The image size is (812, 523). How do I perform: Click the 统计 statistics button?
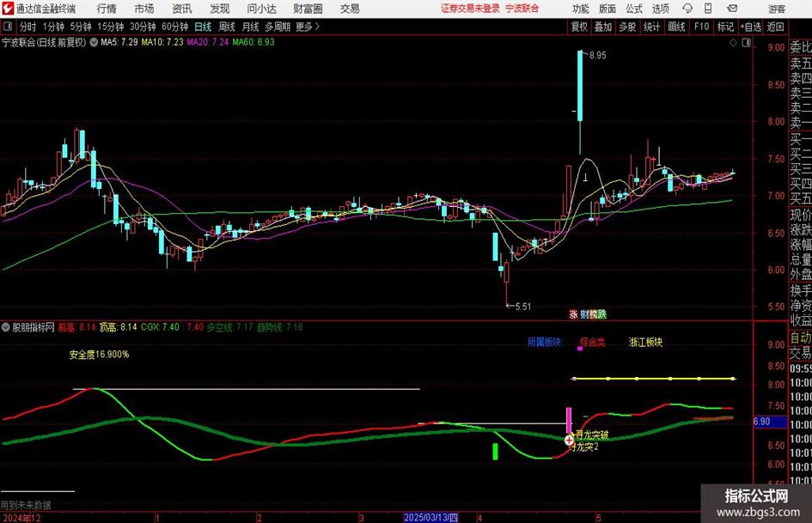651,27
